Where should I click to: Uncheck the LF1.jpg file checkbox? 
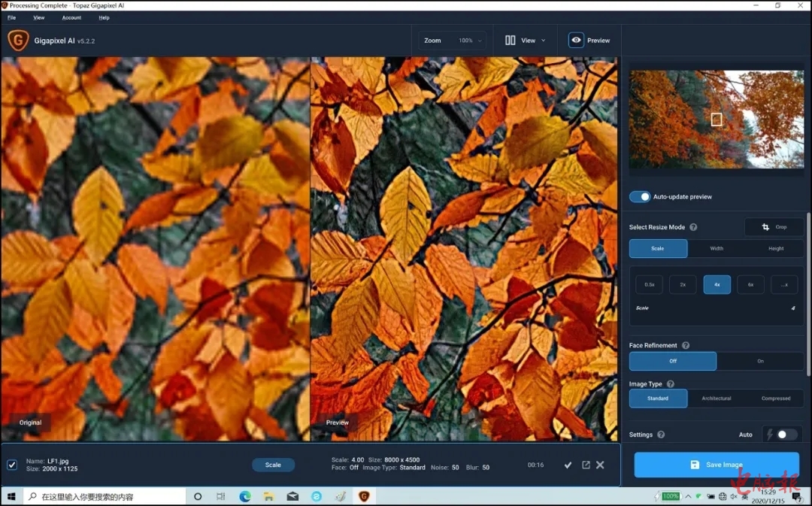coord(12,465)
